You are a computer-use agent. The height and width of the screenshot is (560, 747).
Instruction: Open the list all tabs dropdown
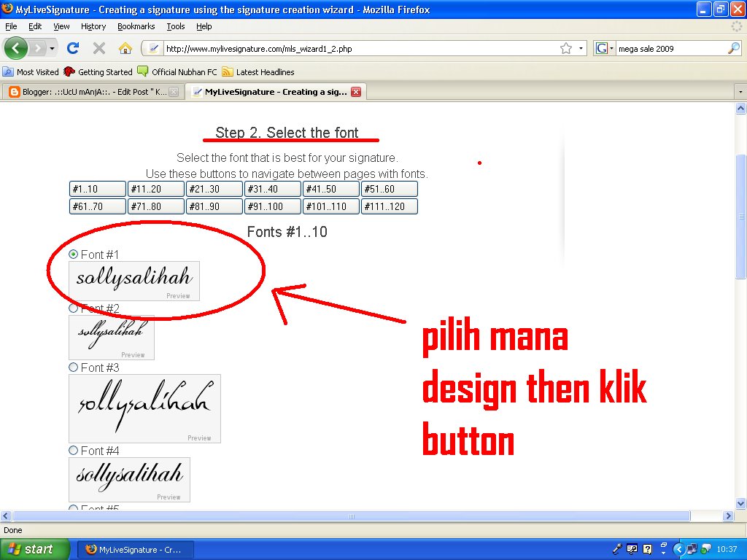click(740, 91)
